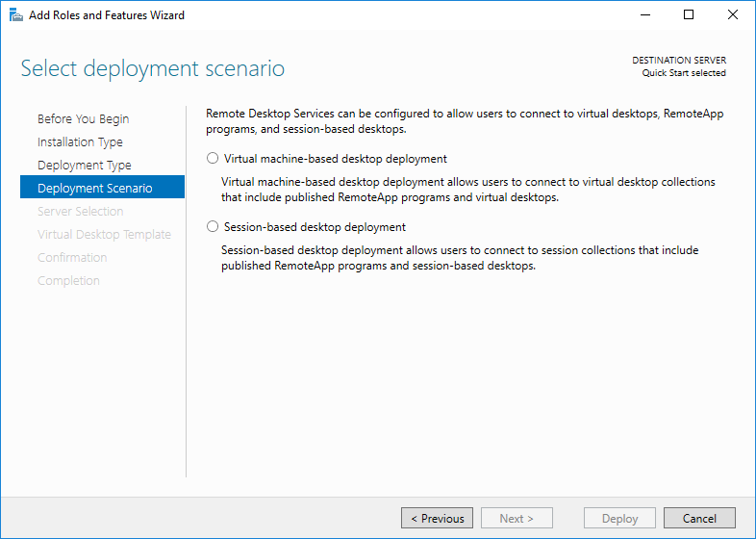The width and height of the screenshot is (756, 539).
Task: Close the Add Roles and Features Wizard
Action: 732,15
